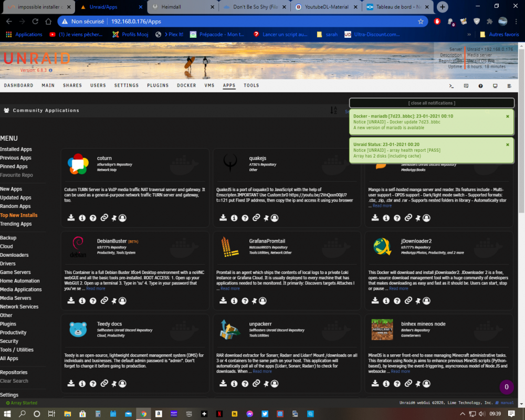Screen dimensions: 525x420
Task: Open the Main tab
Action: 48,86
